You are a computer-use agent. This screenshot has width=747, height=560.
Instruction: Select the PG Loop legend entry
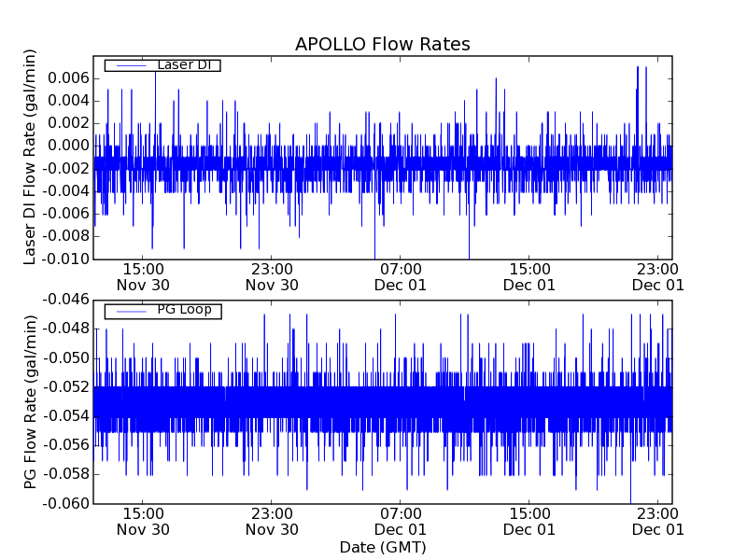coord(183,310)
